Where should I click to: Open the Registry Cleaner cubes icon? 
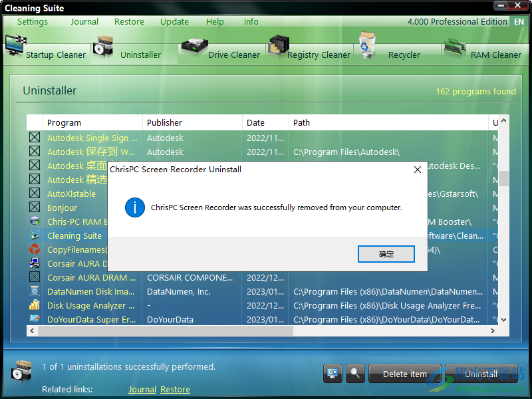[279, 45]
